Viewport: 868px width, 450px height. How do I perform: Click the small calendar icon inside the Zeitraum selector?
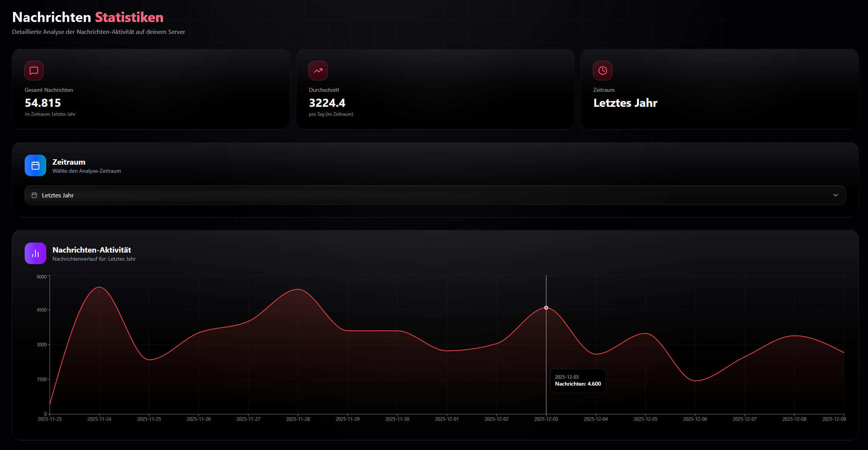[34, 195]
